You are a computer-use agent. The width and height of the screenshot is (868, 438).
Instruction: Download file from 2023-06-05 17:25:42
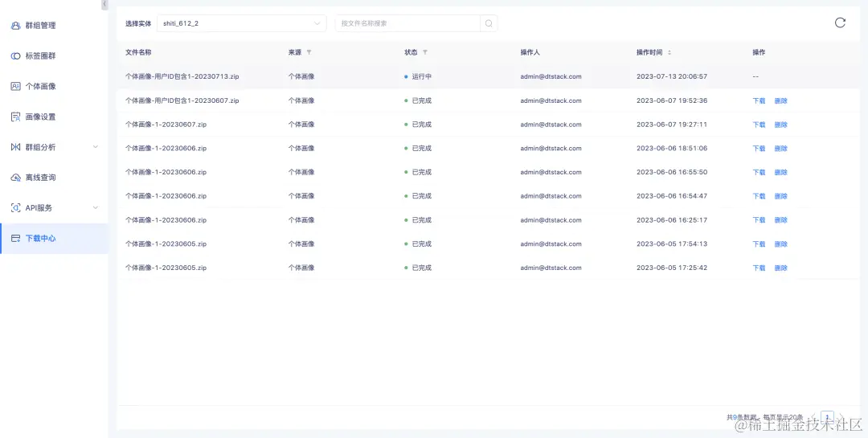click(759, 268)
